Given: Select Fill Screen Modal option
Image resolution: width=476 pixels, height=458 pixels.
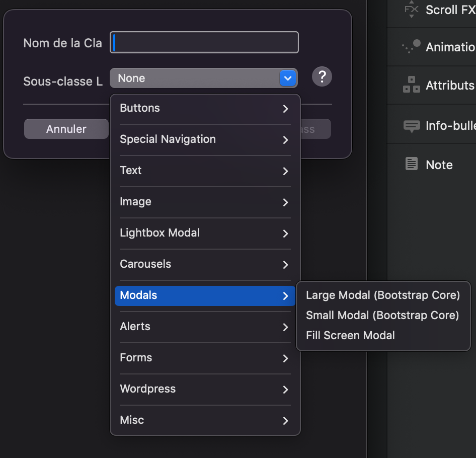Looking at the screenshot, I should (350, 336).
